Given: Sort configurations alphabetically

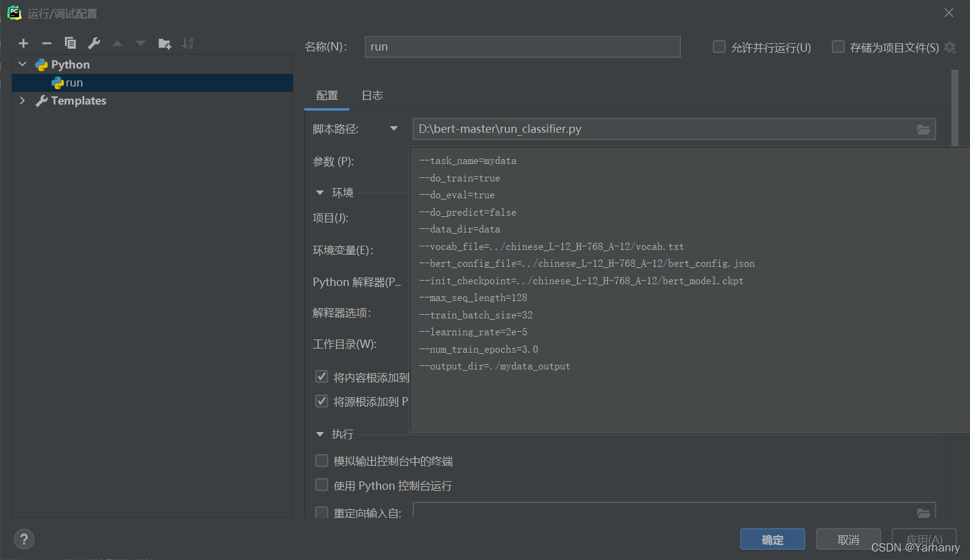Looking at the screenshot, I should click(x=188, y=43).
